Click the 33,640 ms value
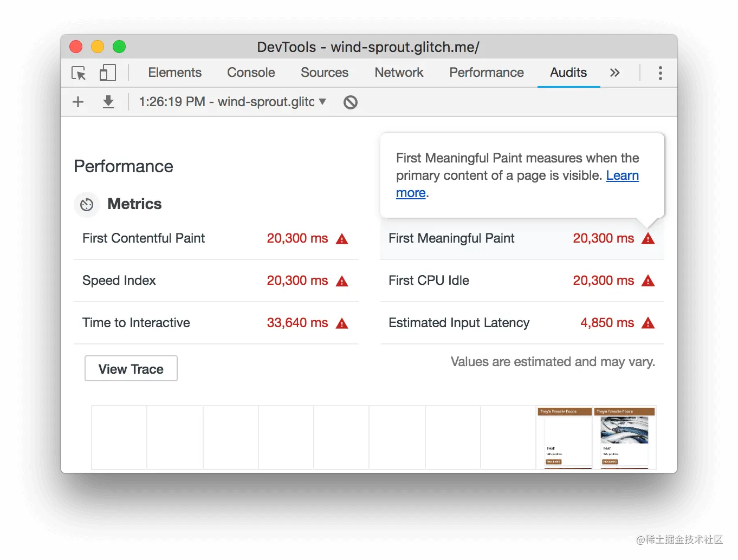Screen dimensions: 738x560 297,323
